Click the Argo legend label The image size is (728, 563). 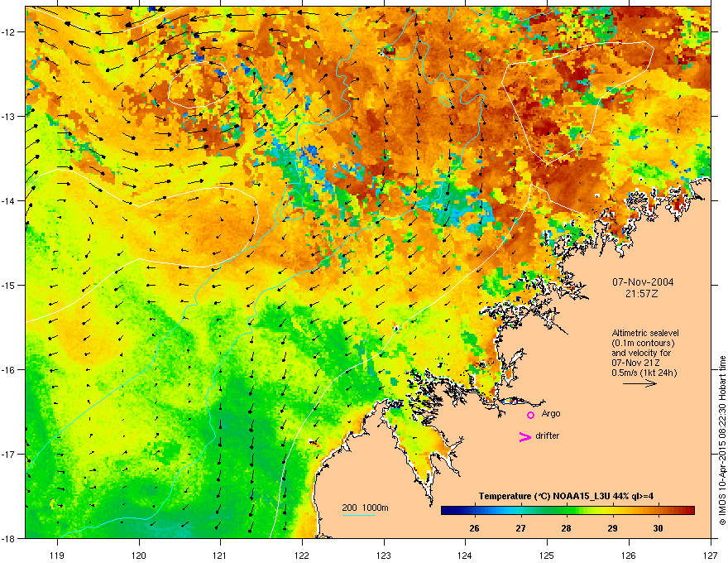[551, 413]
